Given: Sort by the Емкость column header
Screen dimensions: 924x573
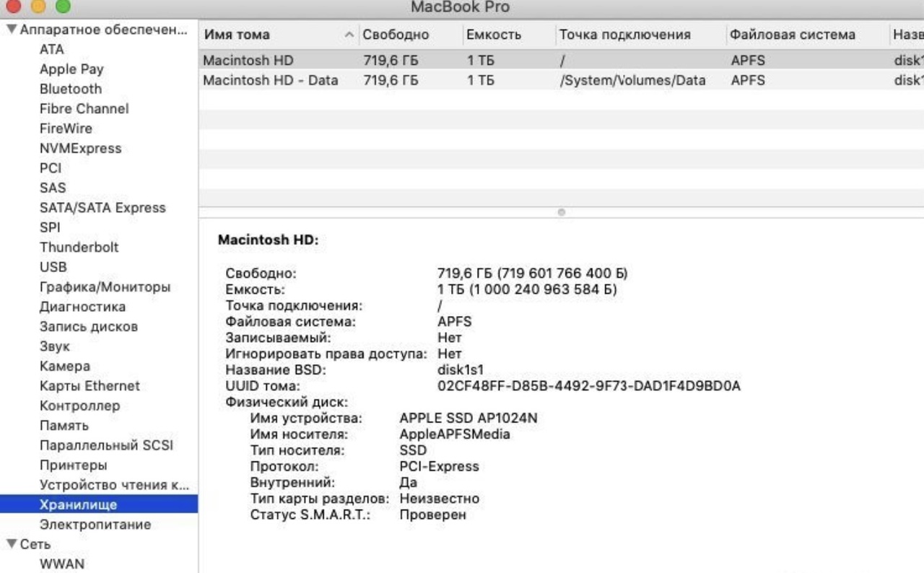Looking at the screenshot, I should coord(494,35).
